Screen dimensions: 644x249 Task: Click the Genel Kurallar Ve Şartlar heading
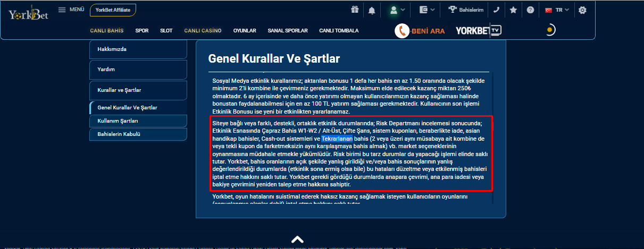tap(274, 58)
